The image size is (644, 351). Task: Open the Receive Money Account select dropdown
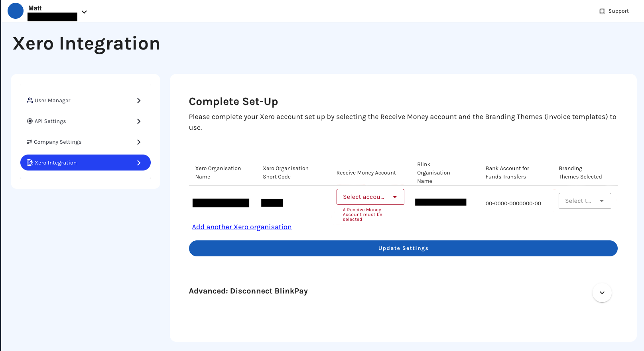click(x=370, y=197)
